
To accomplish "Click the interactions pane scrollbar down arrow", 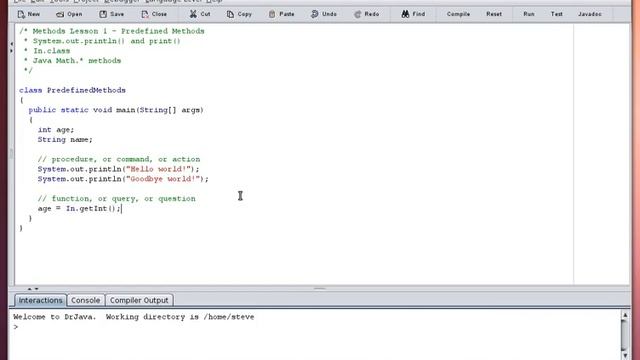I will [x=624, y=356].
